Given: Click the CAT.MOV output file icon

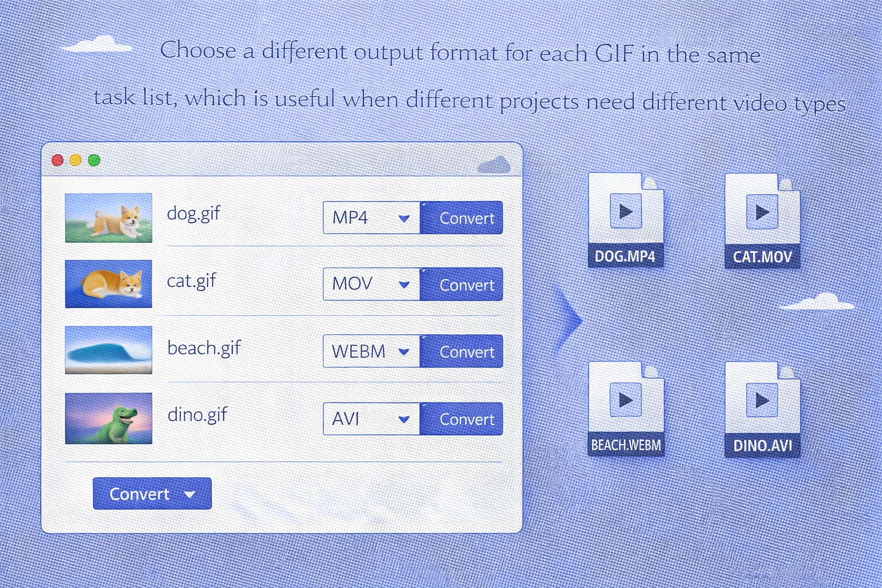Looking at the screenshot, I should pyautogui.click(x=762, y=221).
